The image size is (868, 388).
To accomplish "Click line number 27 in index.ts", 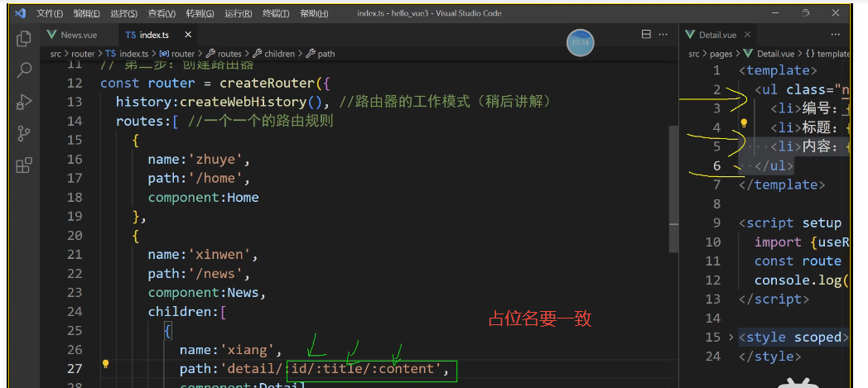I will [x=75, y=368].
